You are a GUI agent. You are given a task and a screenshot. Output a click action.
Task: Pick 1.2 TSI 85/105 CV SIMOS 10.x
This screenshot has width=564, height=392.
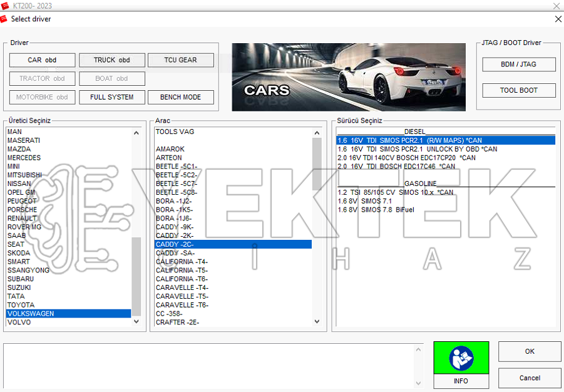[x=446, y=192]
